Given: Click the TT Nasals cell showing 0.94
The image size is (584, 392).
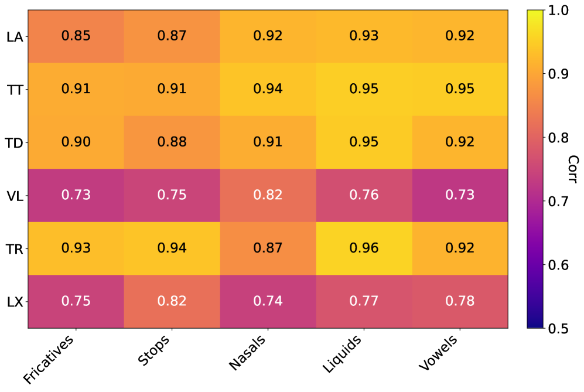Looking at the screenshot, I should pos(268,89).
